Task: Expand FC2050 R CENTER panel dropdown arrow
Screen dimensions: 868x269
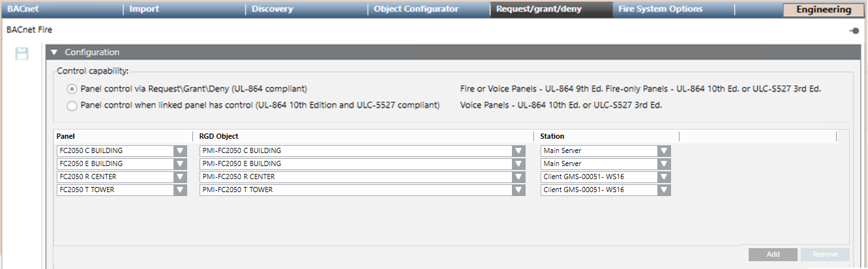Action: tap(180, 177)
